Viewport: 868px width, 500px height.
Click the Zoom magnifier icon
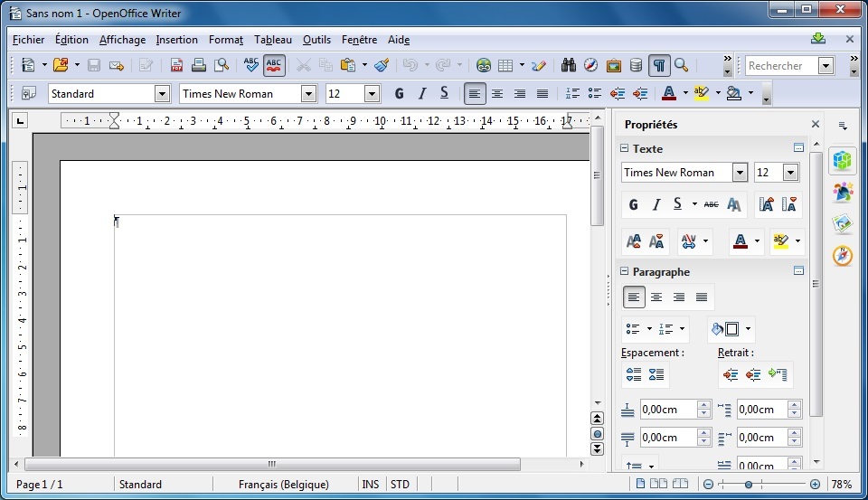click(x=682, y=65)
